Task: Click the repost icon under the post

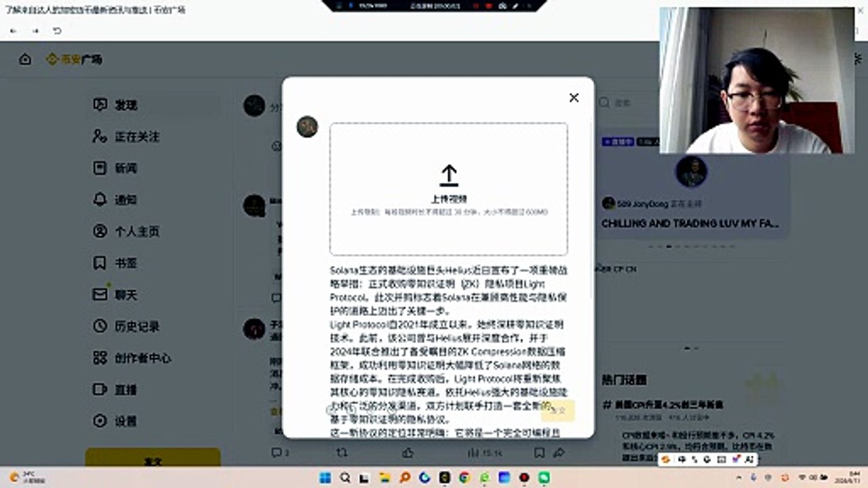Action: [x=342, y=452]
